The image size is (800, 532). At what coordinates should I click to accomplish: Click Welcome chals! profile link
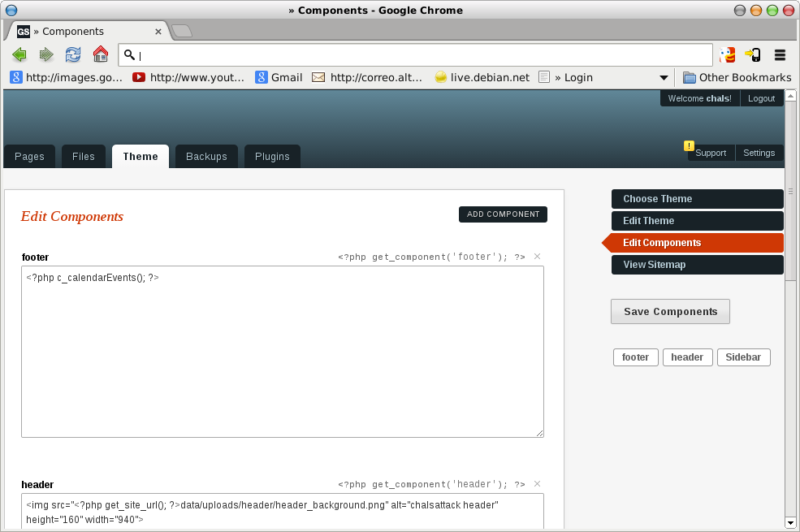(x=699, y=98)
